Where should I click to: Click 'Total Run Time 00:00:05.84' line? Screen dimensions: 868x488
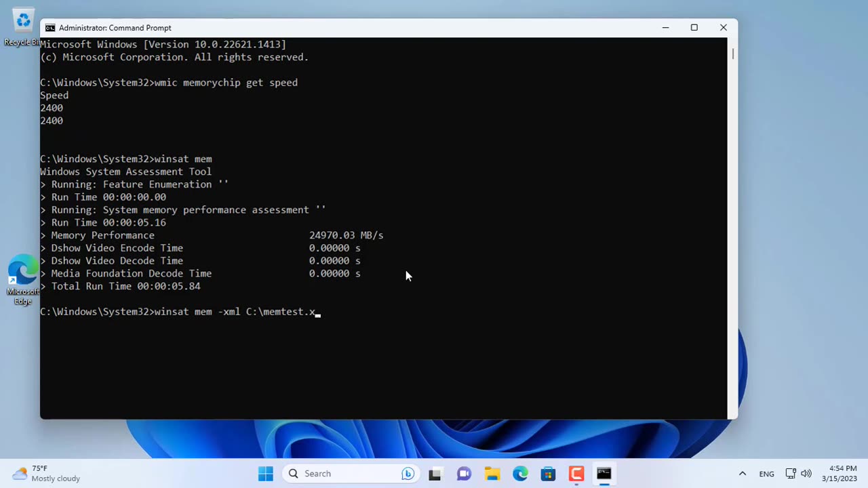tap(120, 286)
